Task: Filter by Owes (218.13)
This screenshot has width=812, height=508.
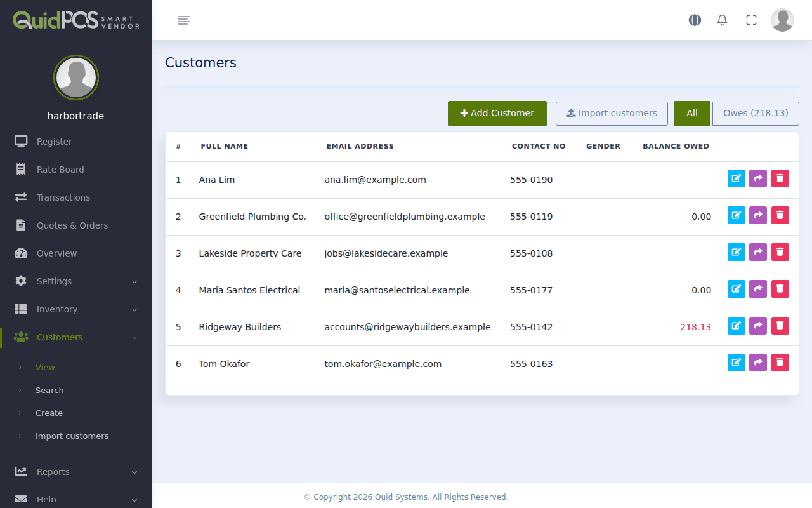Action: pyautogui.click(x=756, y=113)
